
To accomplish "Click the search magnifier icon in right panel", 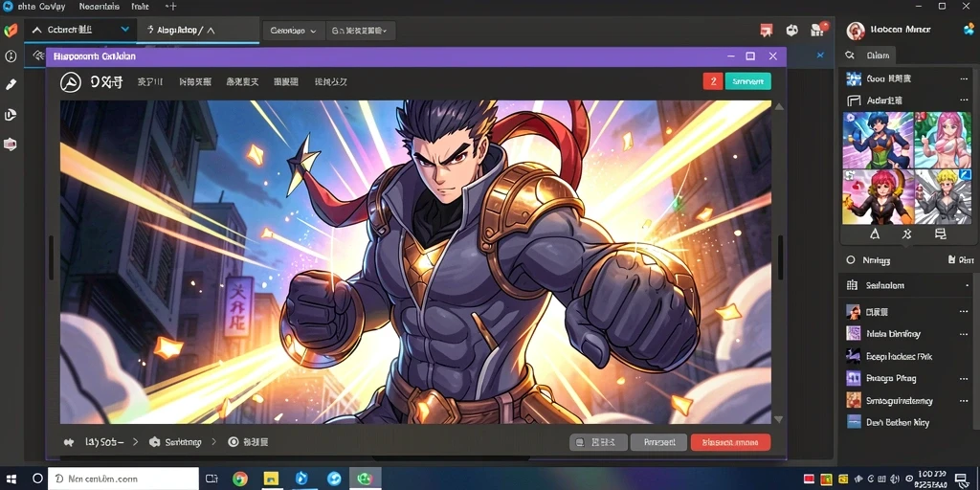I will pyautogui.click(x=850, y=55).
